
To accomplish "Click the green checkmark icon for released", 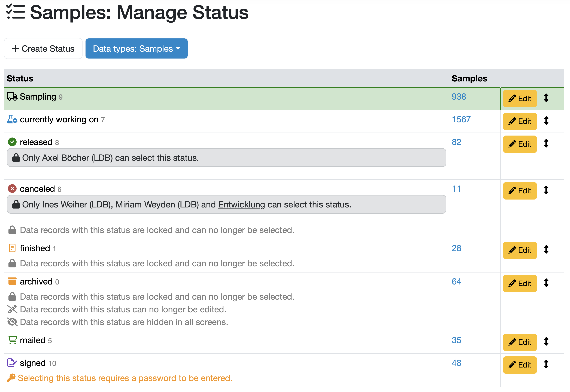I will point(12,142).
